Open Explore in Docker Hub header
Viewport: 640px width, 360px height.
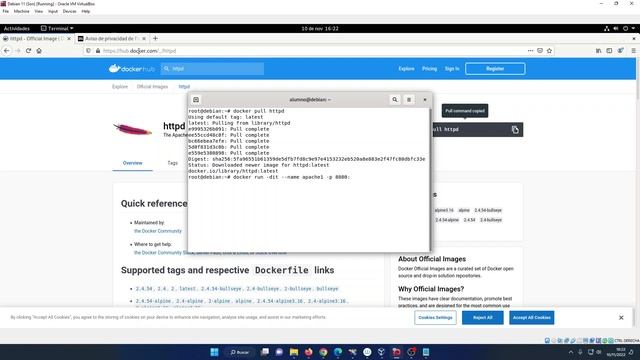406,69
